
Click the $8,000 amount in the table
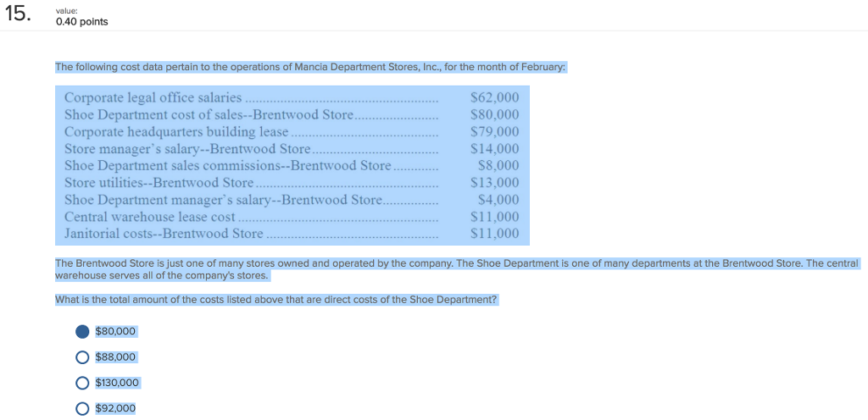498,166
